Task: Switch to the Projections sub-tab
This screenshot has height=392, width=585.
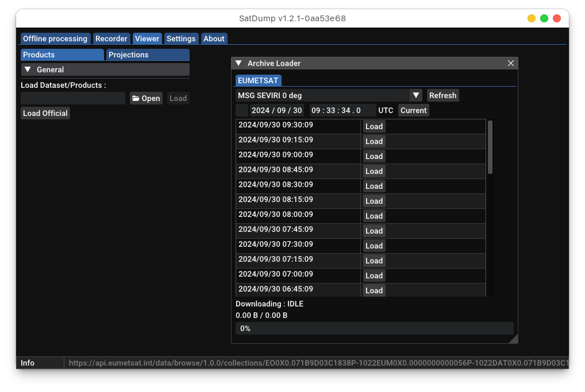Action: [x=148, y=55]
